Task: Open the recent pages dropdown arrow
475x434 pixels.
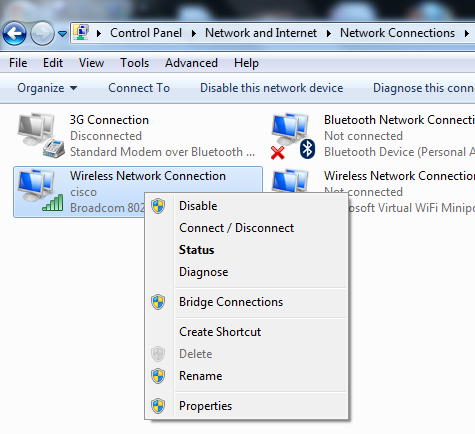Action: (62, 33)
